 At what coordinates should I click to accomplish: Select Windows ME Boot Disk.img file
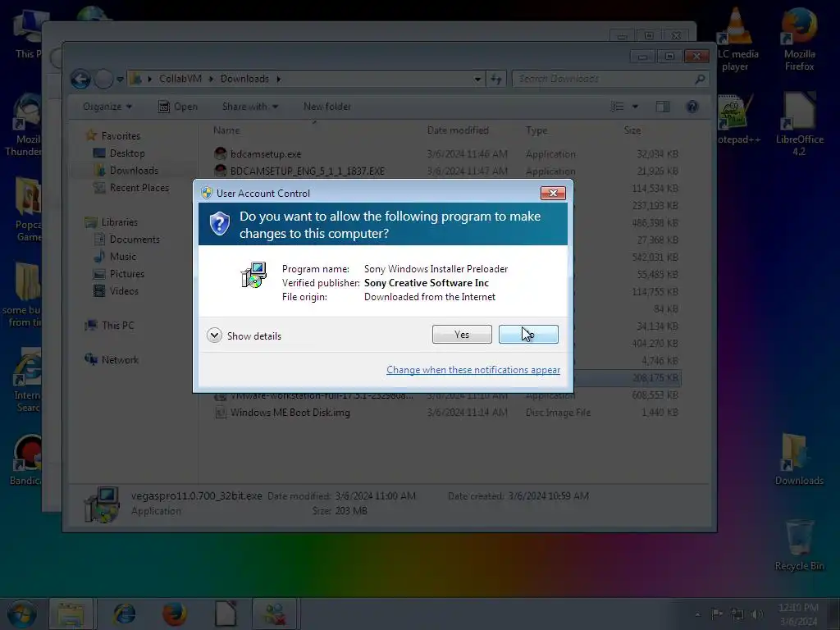(x=290, y=413)
